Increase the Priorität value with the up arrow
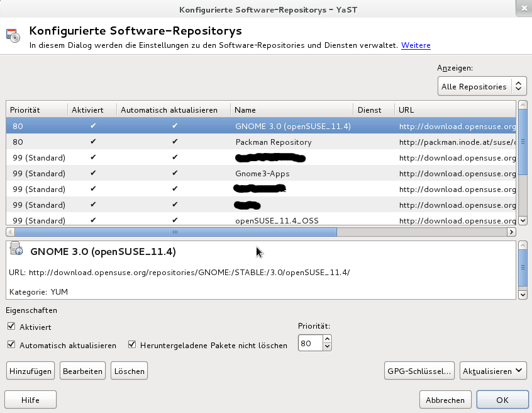532x413 pixels. (327, 339)
